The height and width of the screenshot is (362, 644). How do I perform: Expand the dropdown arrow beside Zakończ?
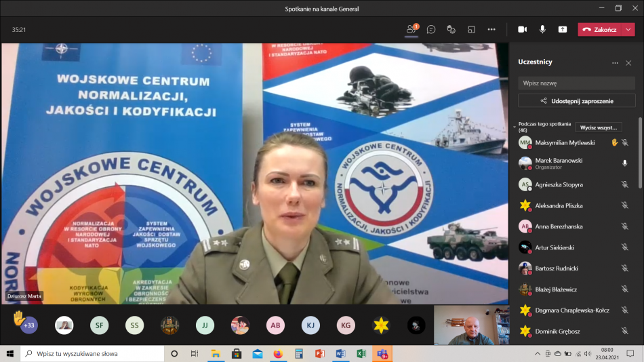tap(628, 30)
